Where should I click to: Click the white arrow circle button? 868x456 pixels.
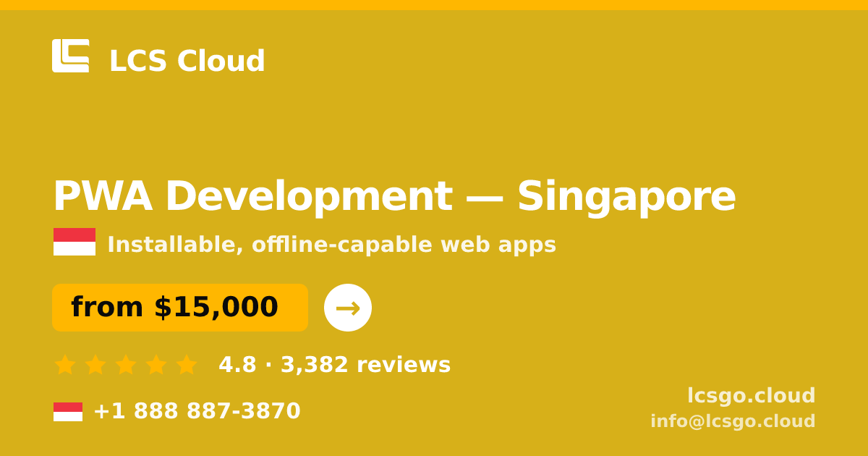[x=348, y=308]
